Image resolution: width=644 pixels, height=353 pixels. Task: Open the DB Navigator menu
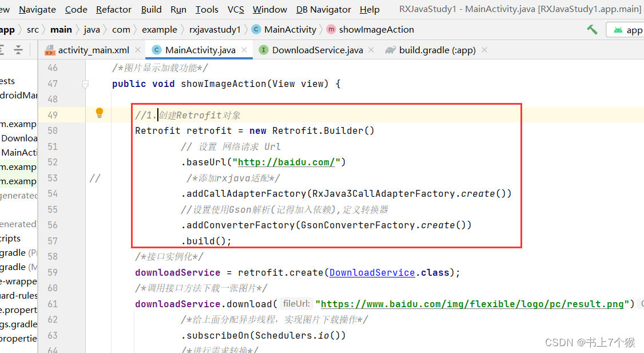coord(323,9)
